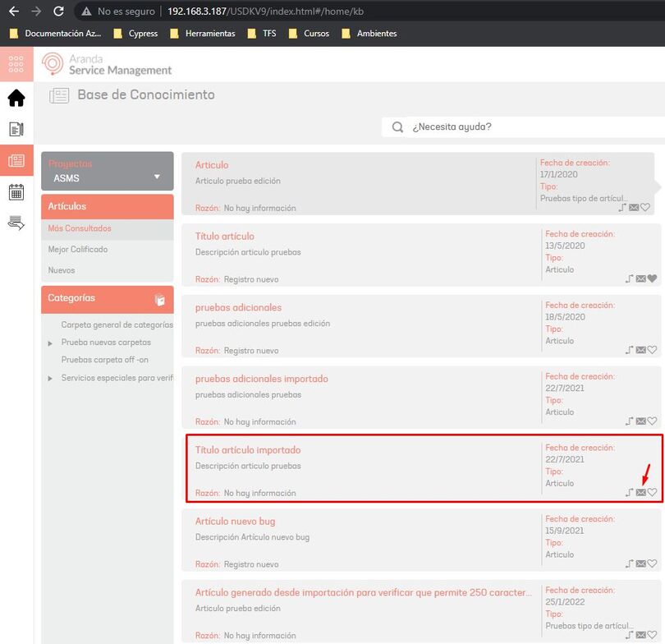The width and height of the screenshot is (665, 644).
Task: Toggle heart on 'Artículo nuevo bug' card
Action: 653,563
